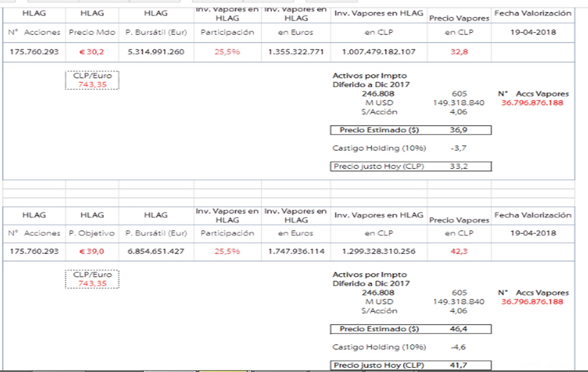Viewport: 588px width, 372px height.
Task: Select the cell showing 5.314.991.260
Action: 156,52
